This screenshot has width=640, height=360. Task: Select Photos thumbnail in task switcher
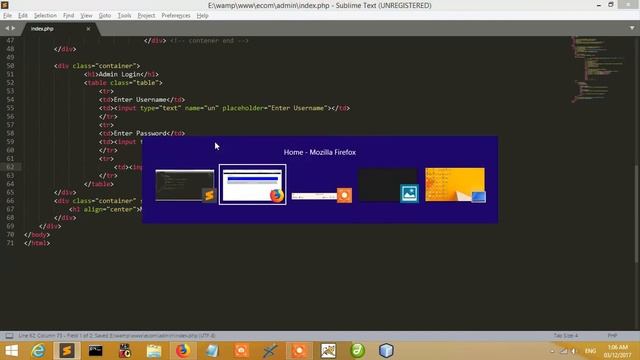coord(388,185)
